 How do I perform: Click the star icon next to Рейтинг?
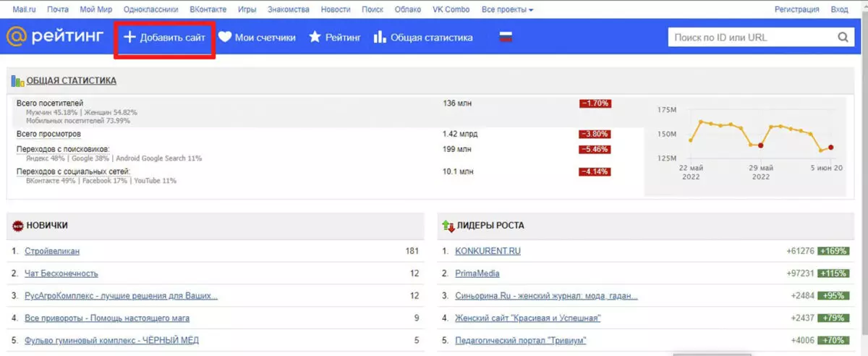315,37
